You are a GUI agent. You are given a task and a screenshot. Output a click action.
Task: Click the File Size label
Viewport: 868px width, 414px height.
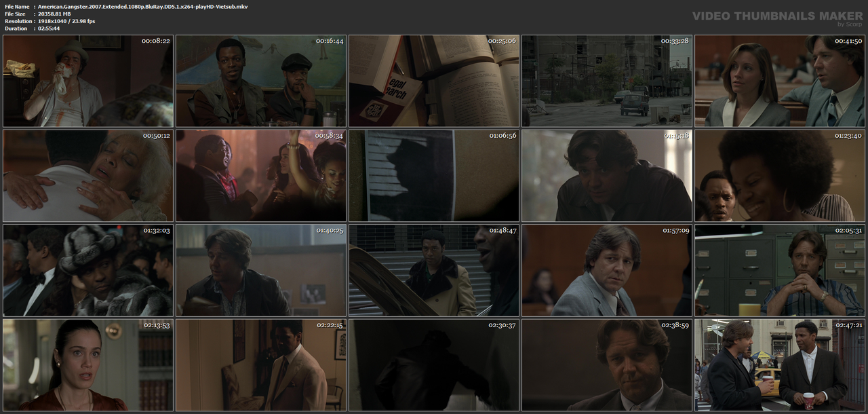tap(15, 14)
